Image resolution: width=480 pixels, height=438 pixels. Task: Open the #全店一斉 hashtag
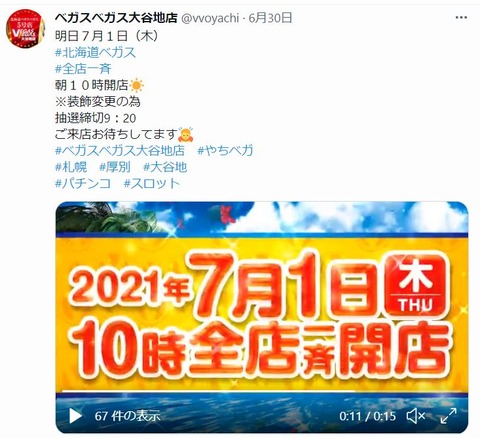83,69
